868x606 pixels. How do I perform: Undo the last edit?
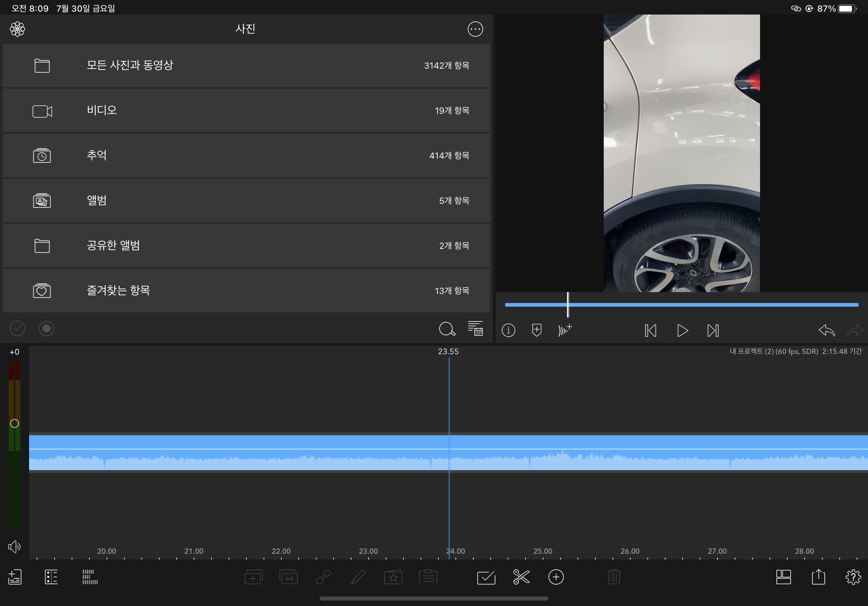click(827, 330)
